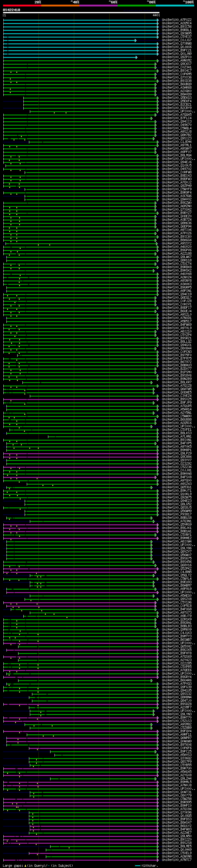Select the UniRef100_Q7XRW8 label

[x=177, y=43]
